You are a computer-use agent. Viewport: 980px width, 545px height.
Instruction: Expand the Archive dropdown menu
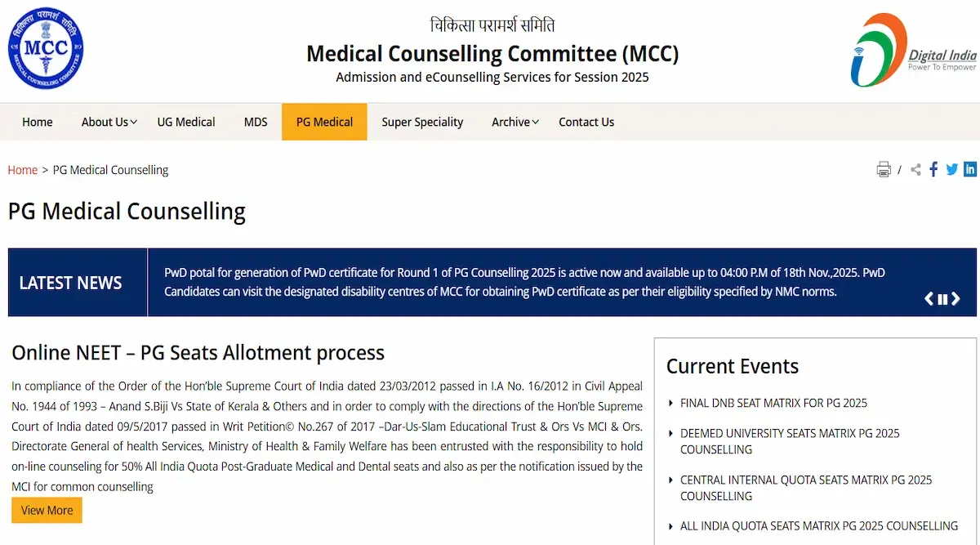tap(514, 122)
